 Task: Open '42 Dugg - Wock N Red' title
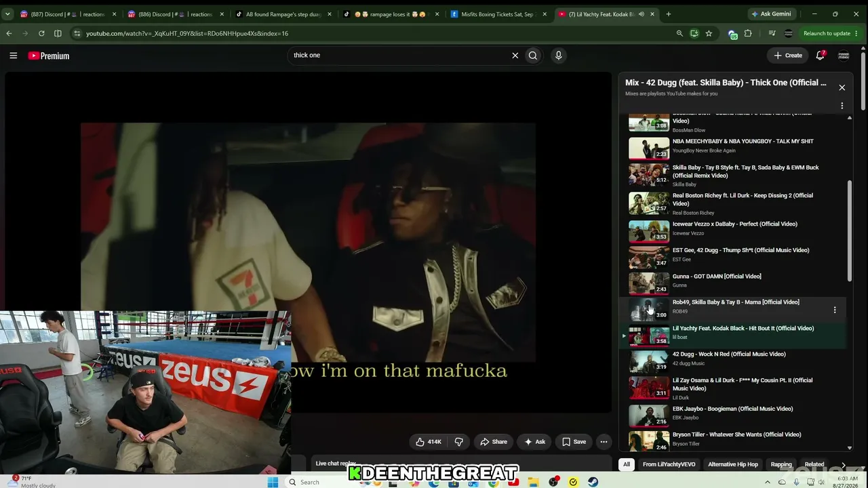pyautogui.click(x=729, y=354)
